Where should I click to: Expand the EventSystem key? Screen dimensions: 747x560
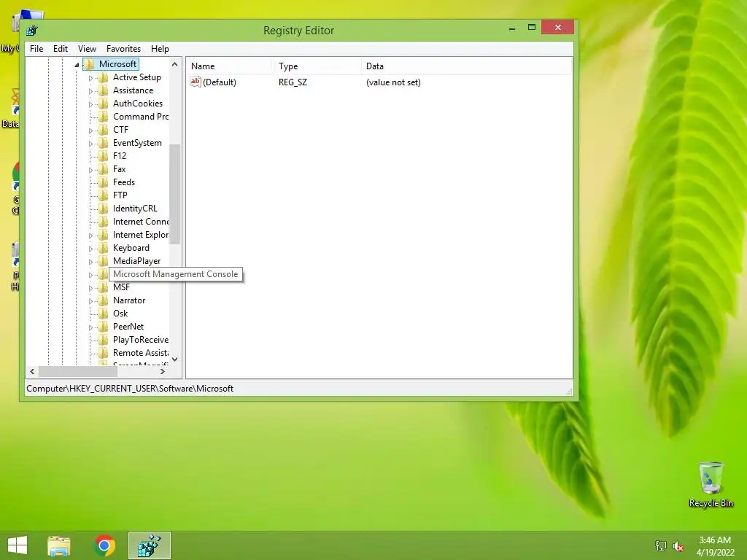coord(90,144)
